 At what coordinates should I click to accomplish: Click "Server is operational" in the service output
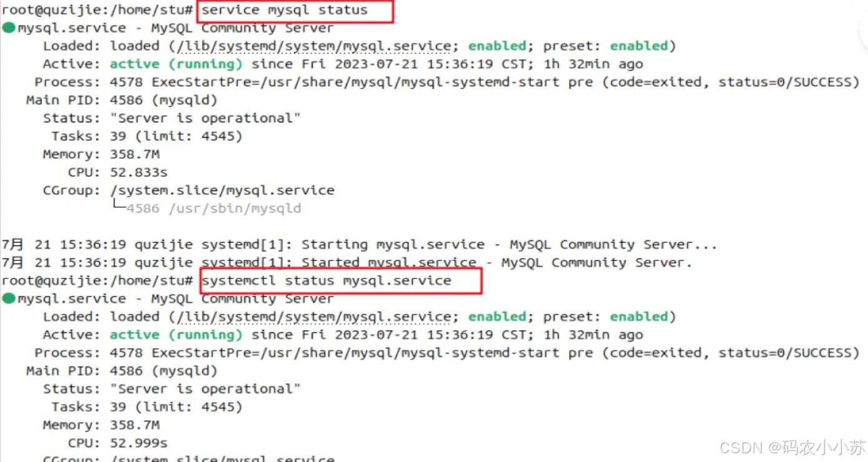coord(205,119)
